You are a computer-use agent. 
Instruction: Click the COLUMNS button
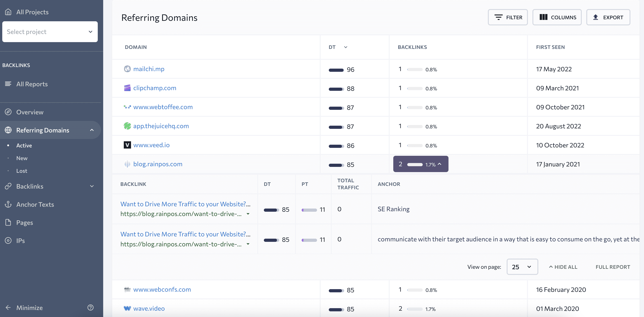557,17
